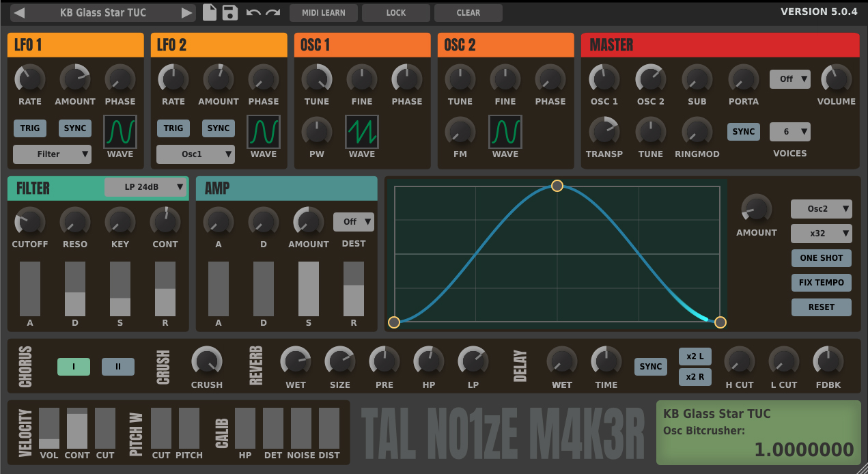The width and height of the screenshot is (868, 474).
Task: Adjust the DELAY FDBK knob
Action: (828, 362)
